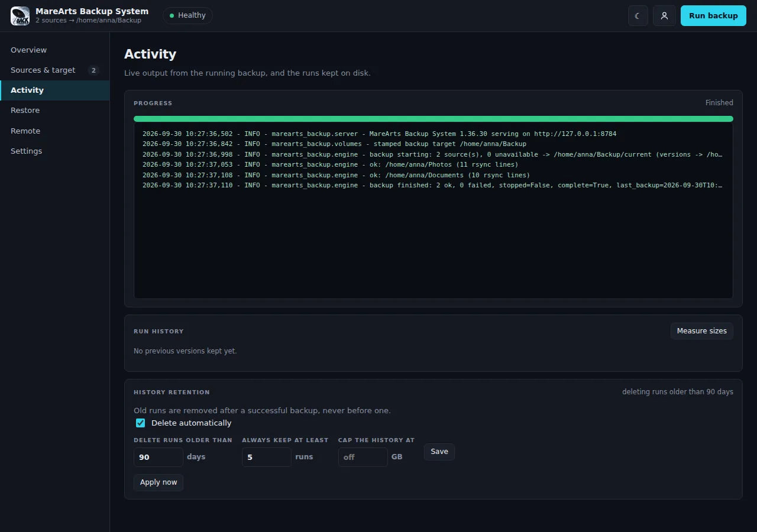Viewport: 757px width, 532px height.
Task: Go to Sources & target
Action: (54, 70)
